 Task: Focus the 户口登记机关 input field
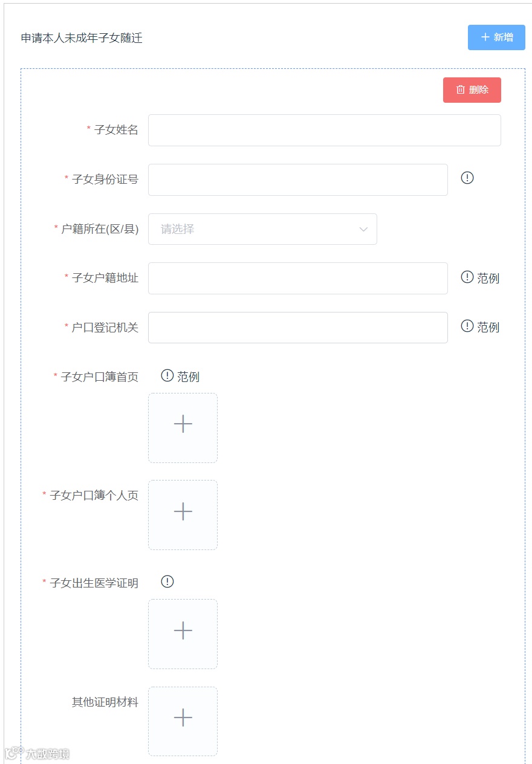pos(297,328)
